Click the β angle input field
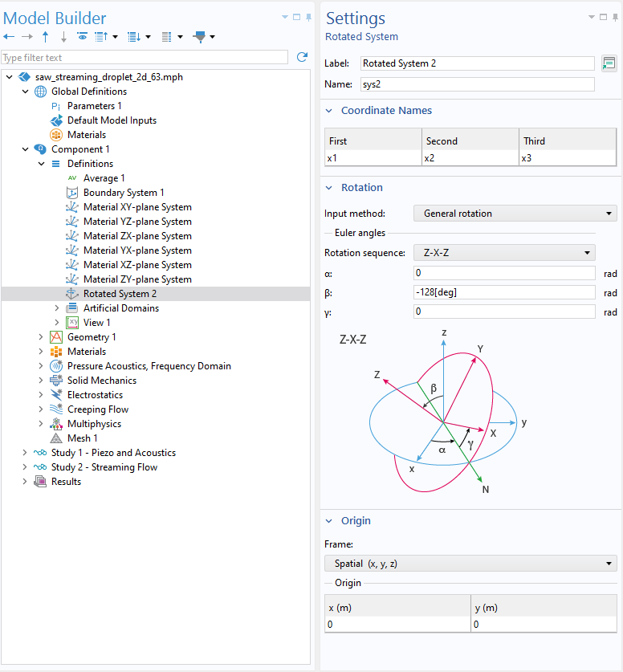This screenshot has width=623, height=672. [504, 292]
